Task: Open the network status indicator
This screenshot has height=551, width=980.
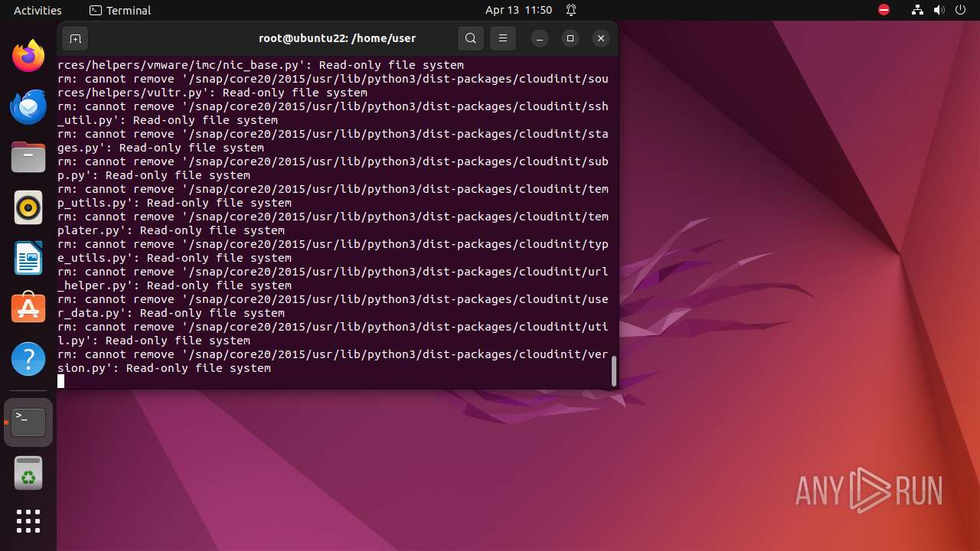Action: [x=918, y=10]
